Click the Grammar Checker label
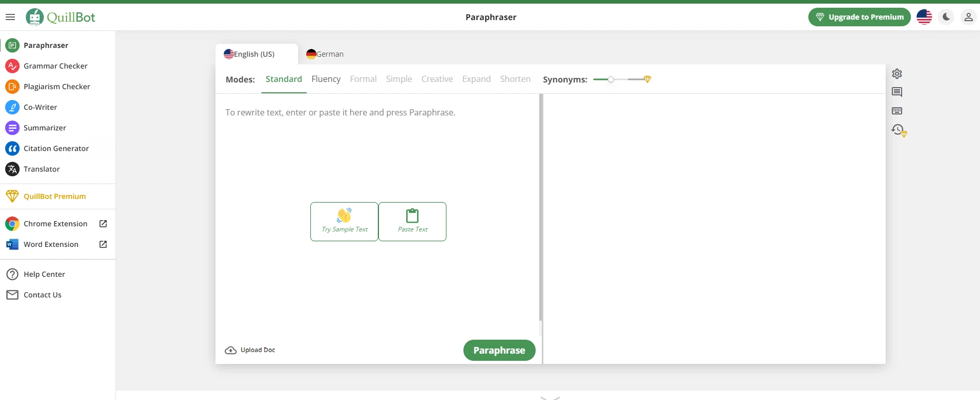 click(56, 66)
